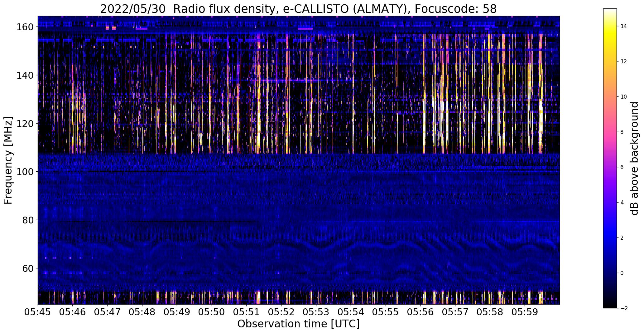This screenshot has height=333, width=644.
Task: Click the 05:54 time tick label
Action: pos(351,312)
